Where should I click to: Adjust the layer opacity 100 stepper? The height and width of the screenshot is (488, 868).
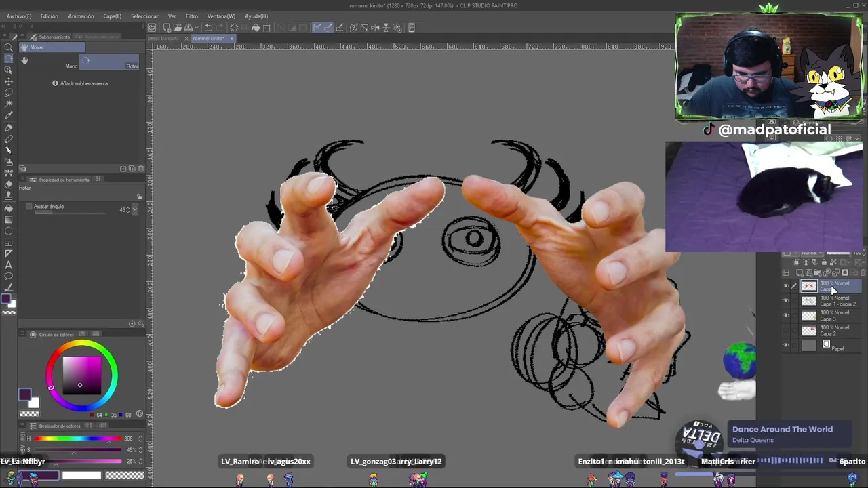pyautogui.click(x=863, y=253)
